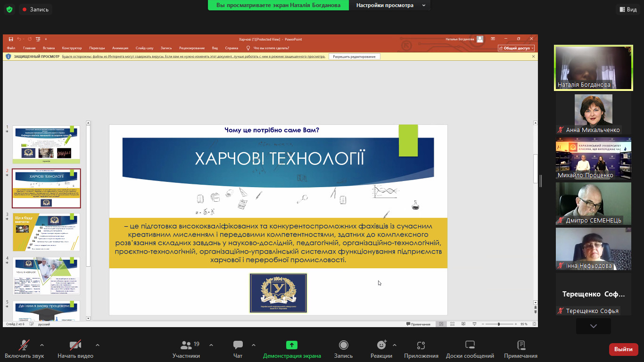Click the green Share Screen icon
The image size is (644, 362).
[292, 345]
